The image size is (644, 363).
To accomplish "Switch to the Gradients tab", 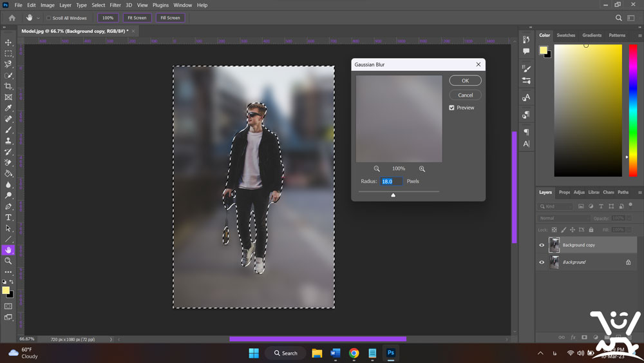I will click(592, 35).
